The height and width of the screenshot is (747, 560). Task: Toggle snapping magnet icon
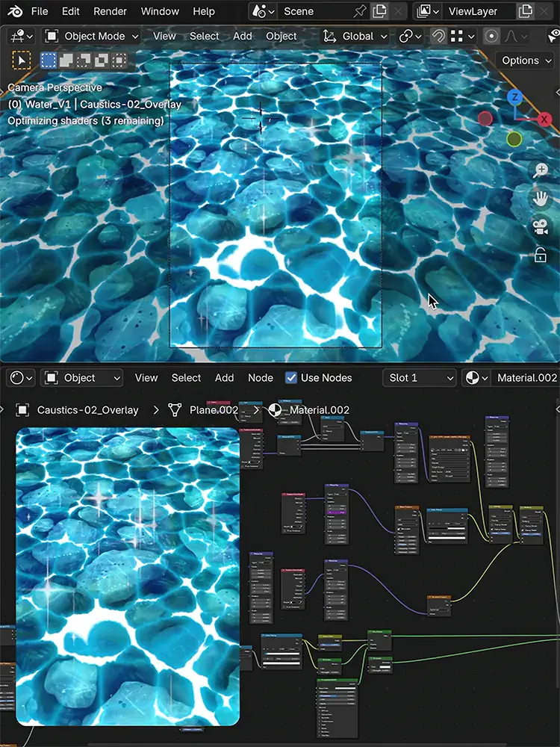click(x=438, y=36)
